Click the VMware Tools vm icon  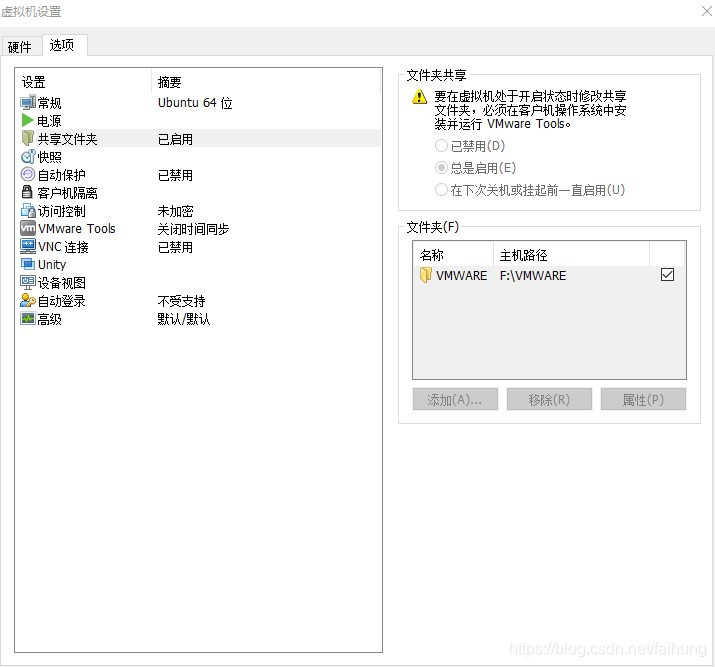pyautogui.click(x=28, y=228)
